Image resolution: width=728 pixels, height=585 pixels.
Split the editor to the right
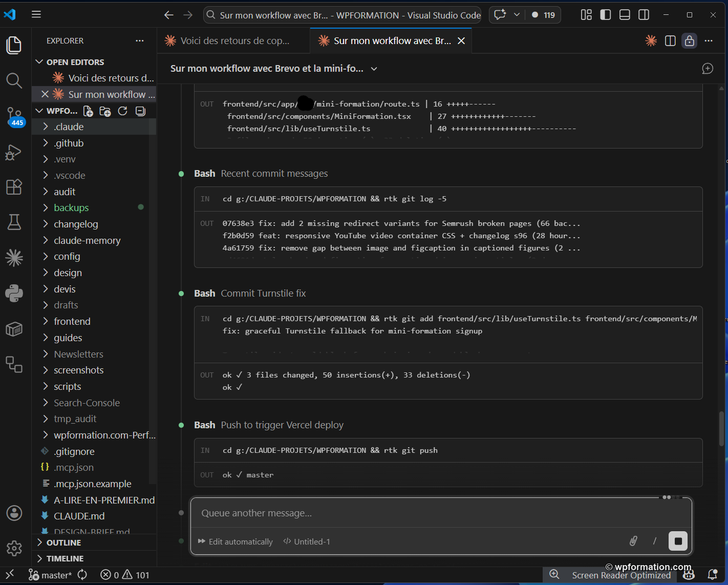point(670,40)
